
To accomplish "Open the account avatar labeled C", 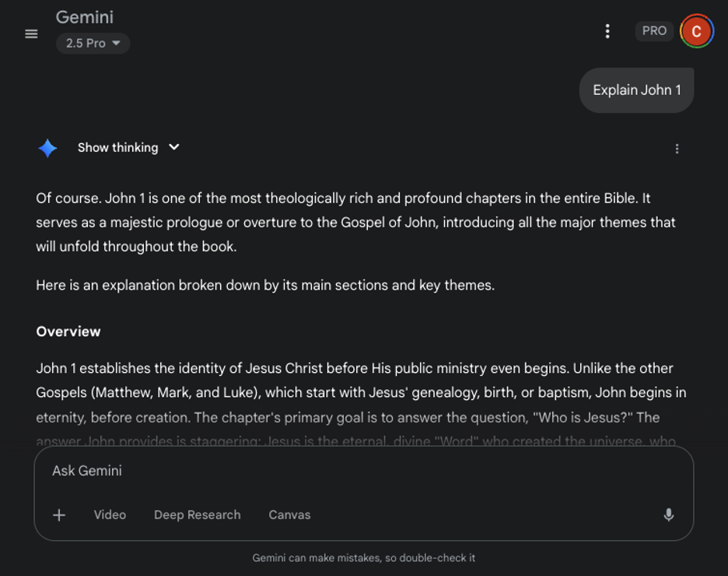I will pyautogui.click(x=696, y=31).
